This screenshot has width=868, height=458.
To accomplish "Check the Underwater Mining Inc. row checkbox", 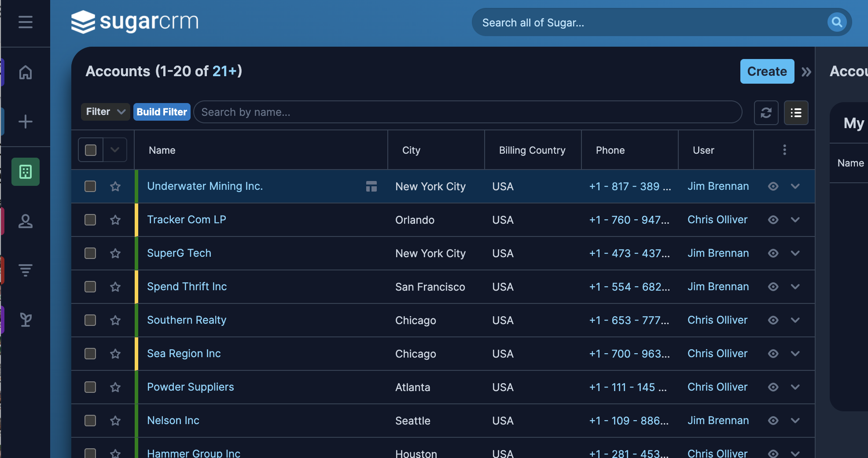I will coord(90,186).
